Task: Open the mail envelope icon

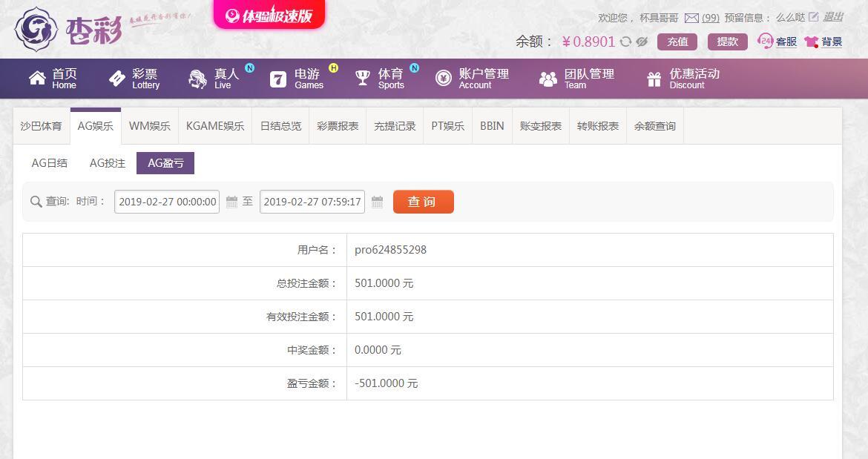Action: [691, 19]
